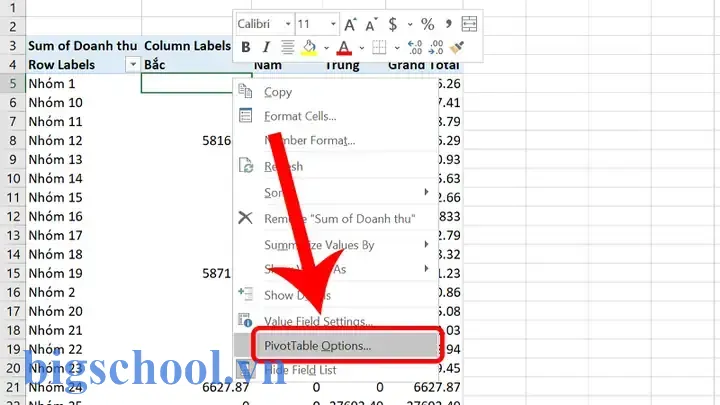Select the Nhóm 1 row label
Viewport: 720px width, 405px height.
[83, 84]
